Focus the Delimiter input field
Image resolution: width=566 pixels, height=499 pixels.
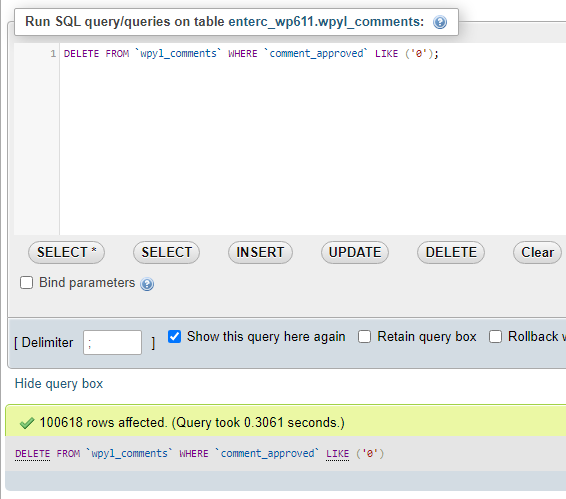coord(112,342)
